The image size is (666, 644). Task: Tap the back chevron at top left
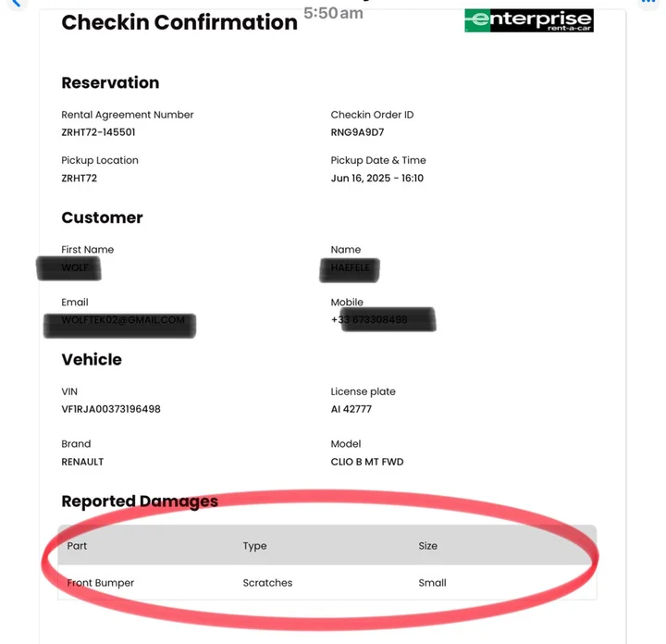click(x=11, y=4)
